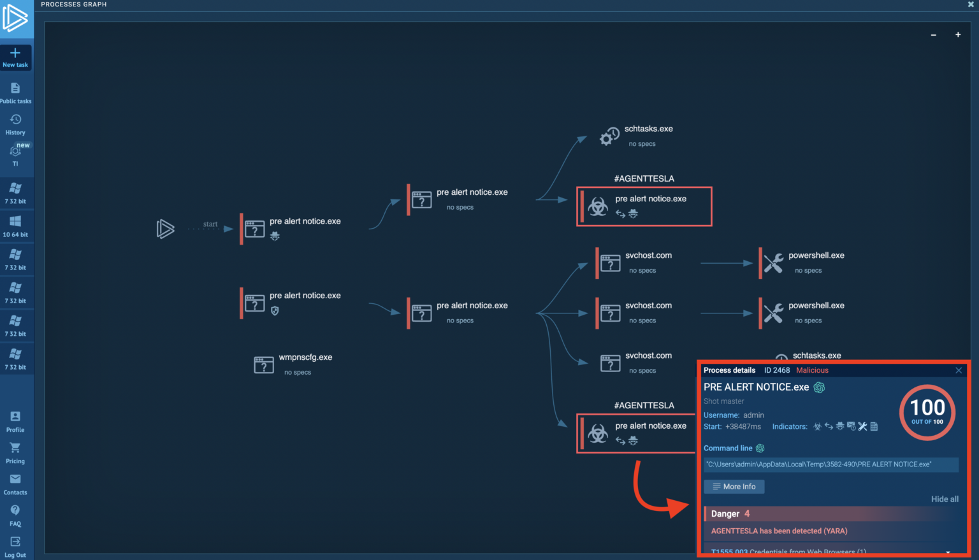Click the New task plus icon
The image size is (979, 560).
(x=15, y=53)
